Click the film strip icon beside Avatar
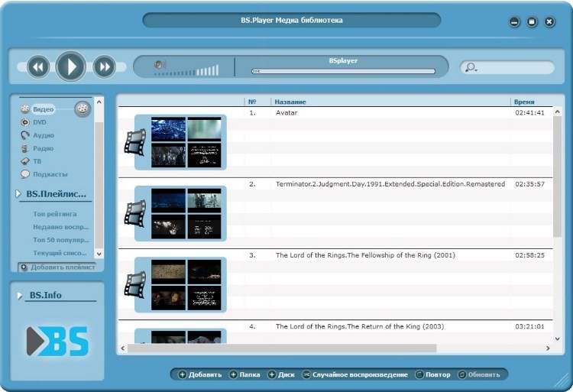 click(135, 142)
